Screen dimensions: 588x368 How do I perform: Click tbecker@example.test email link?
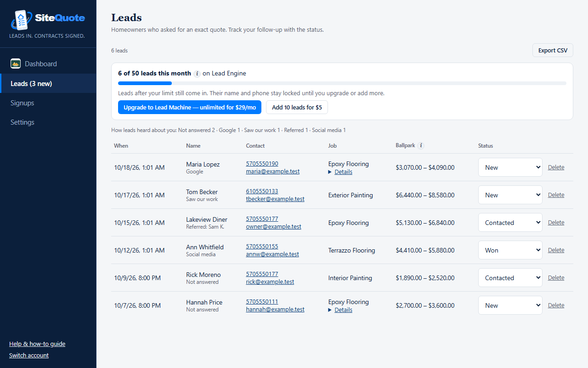[275, 199]
